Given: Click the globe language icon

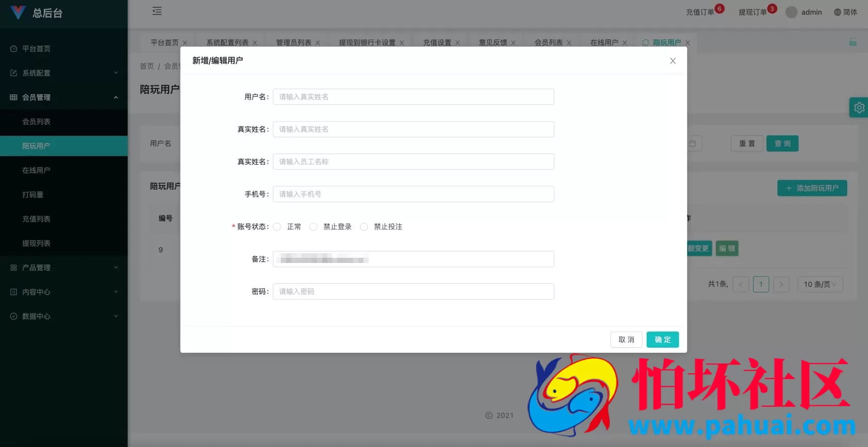Looking at the screenshot, I should point(838,12).
